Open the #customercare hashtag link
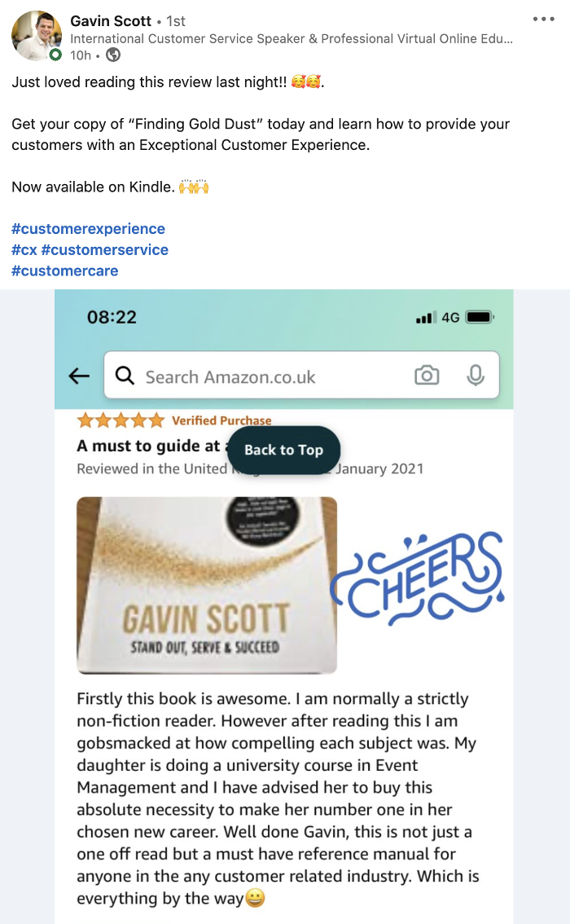570x924 pixels. [x=65, y=271]
